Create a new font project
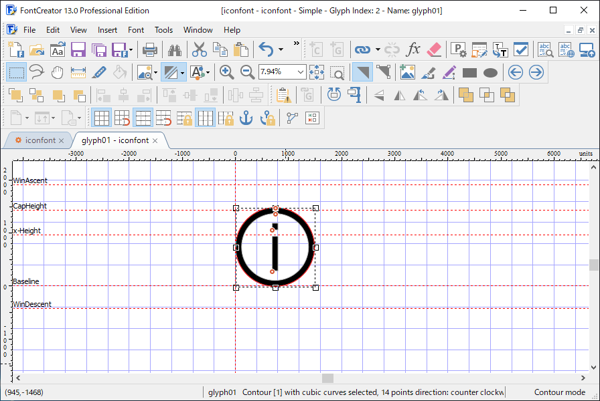The width and height of the screenshot is (600, 401). [16, 50]
